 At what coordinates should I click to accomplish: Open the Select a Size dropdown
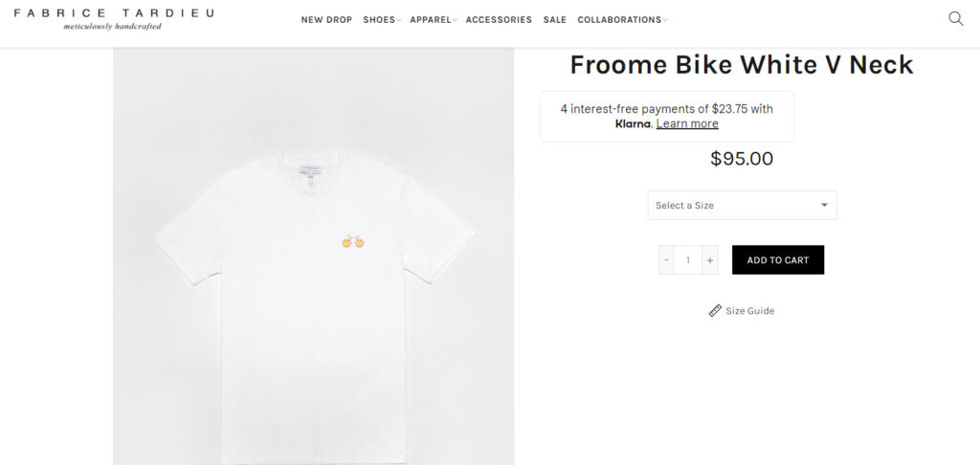[x=742, y=205]
